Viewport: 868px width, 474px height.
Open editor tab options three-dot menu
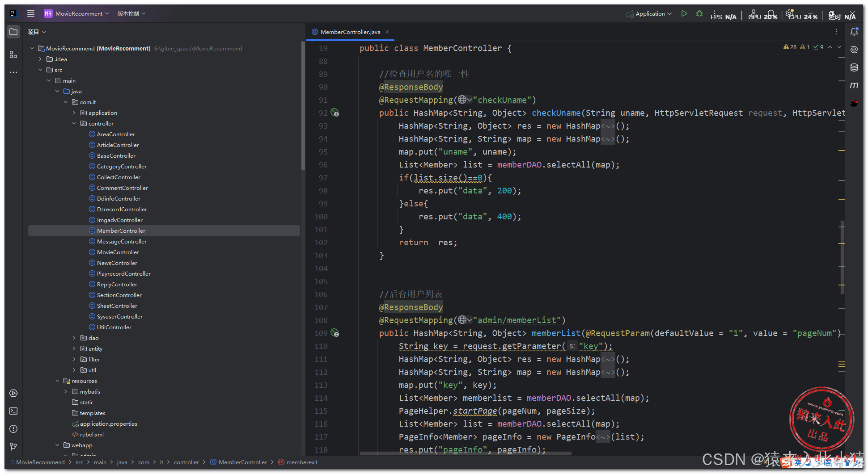coord(836,32)
